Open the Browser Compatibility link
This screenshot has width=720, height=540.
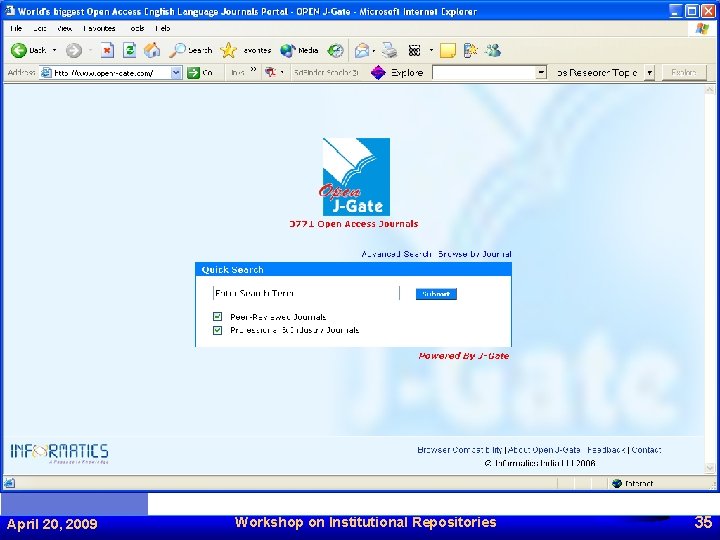[x=460, y=450]
